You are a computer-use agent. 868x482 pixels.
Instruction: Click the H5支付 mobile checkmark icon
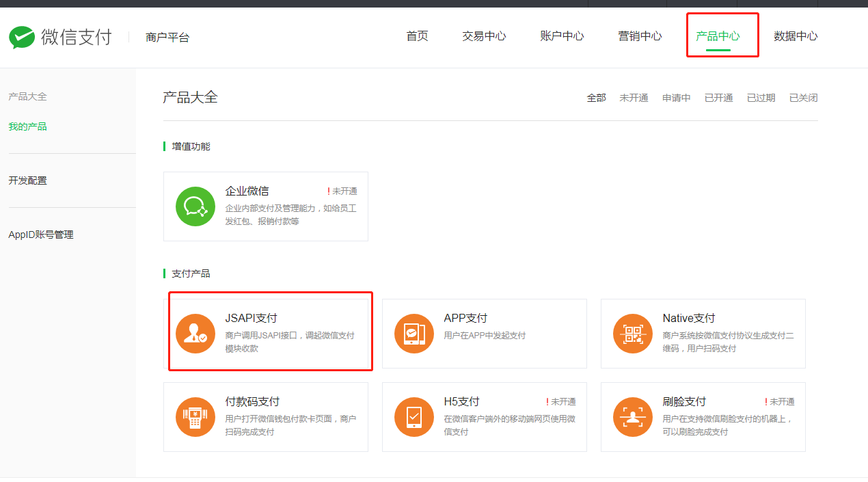tap(414, 416)
